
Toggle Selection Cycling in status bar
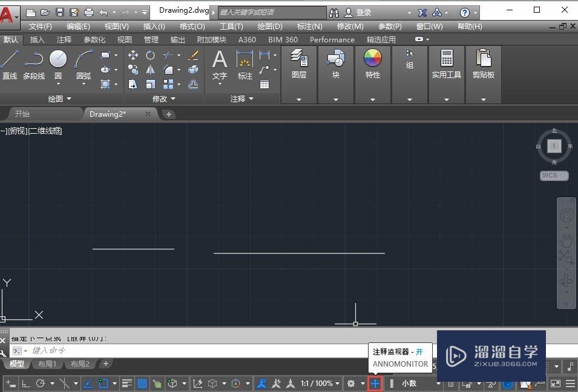[157, 384]
